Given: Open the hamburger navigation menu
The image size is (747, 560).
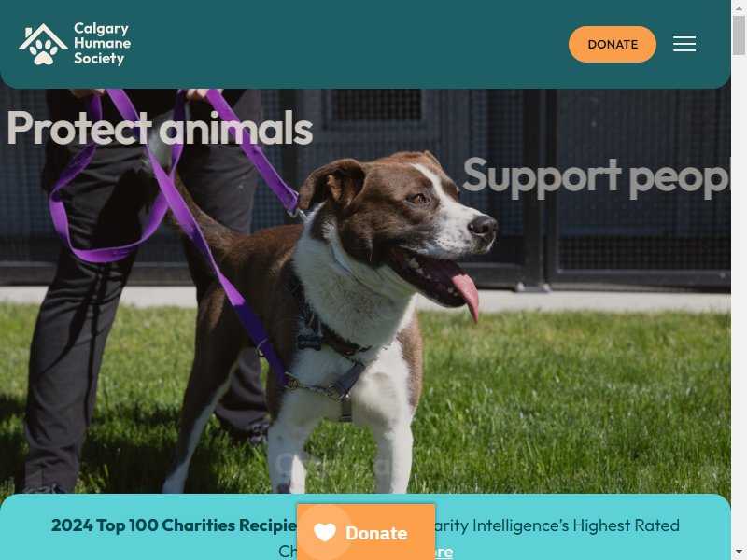Looking at the screenshot, I should [x=684, y=44].
